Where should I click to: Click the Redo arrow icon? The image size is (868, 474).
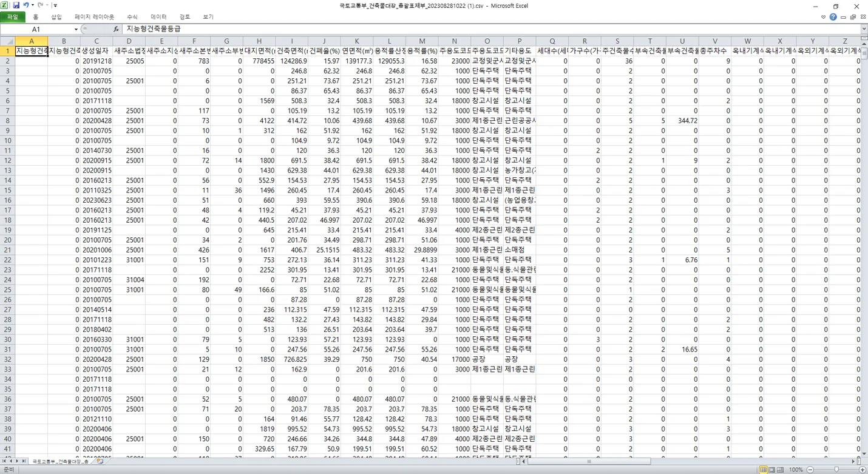point(39,5)
